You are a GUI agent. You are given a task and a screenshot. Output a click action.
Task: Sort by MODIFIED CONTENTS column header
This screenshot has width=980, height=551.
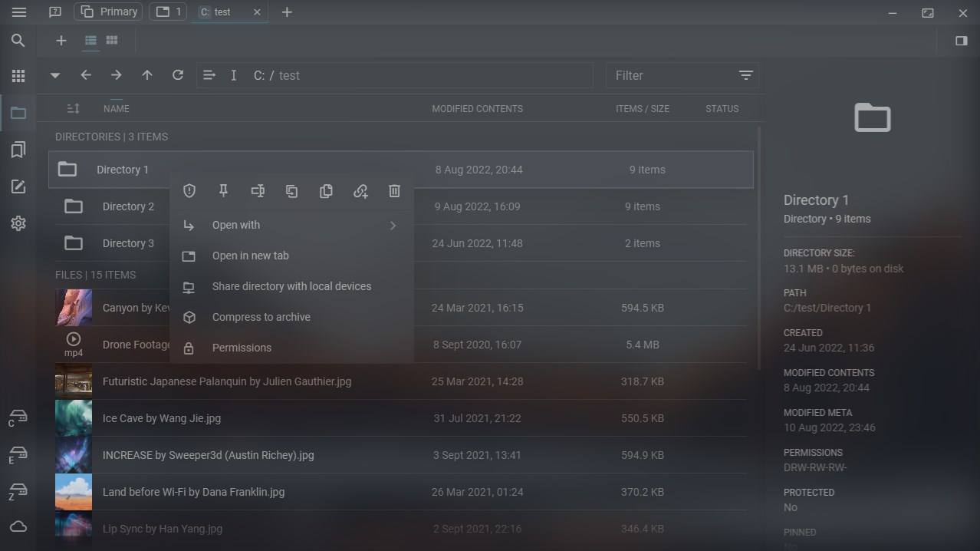(477, 109)
